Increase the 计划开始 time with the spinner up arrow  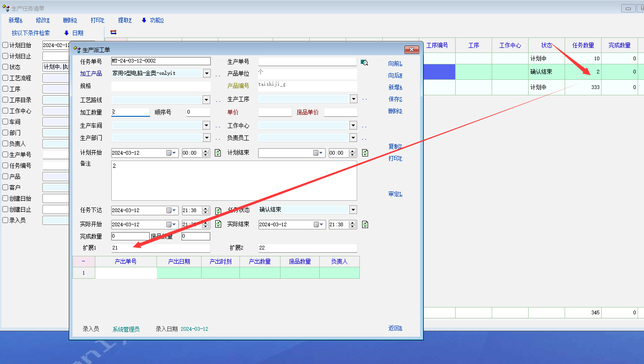pyautogui.click(x=205, y=151)
